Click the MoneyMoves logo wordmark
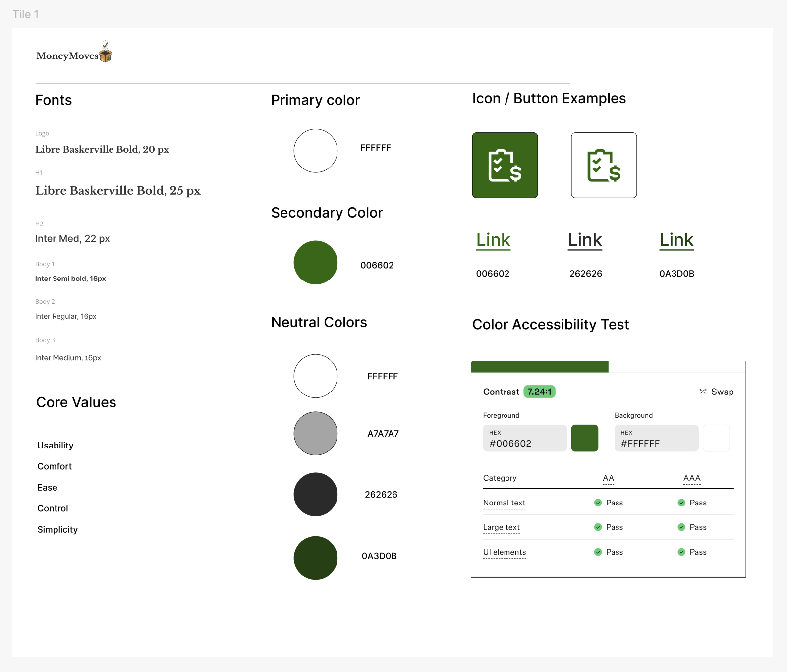This screenshot has width=787, height=672. tap(67, 56)
